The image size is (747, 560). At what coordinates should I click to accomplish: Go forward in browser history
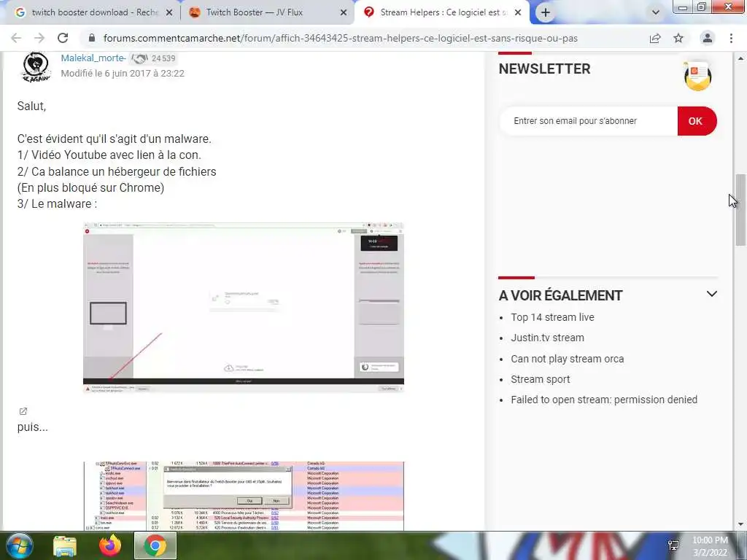(39, 38)
